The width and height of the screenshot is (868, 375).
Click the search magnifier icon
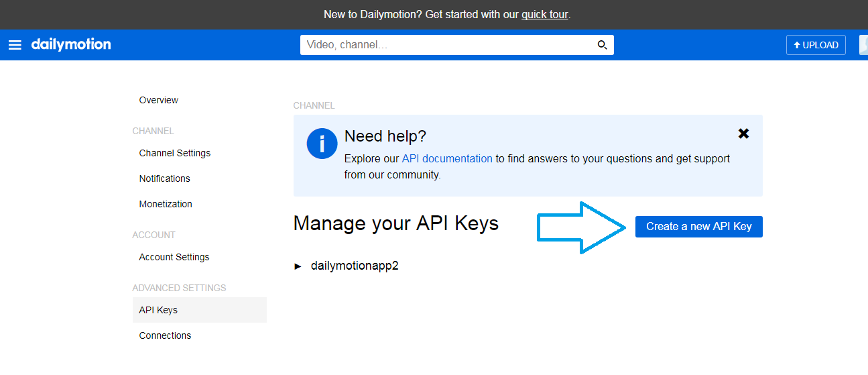pos(602,45)
